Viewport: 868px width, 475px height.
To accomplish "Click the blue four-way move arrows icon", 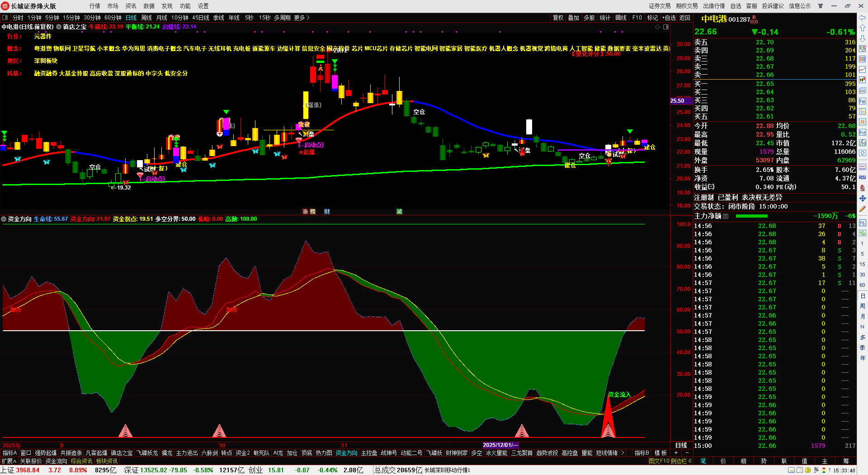I will (x=863, y=199).
